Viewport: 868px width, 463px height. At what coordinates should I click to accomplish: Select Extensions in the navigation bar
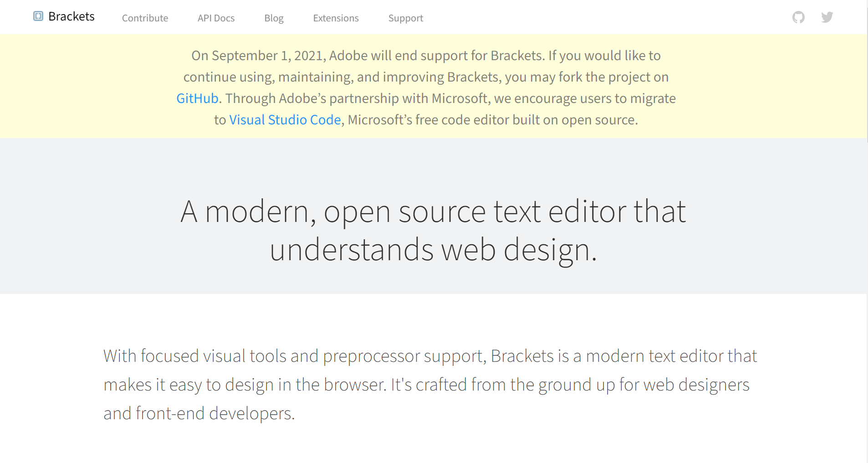coord(336,18)
